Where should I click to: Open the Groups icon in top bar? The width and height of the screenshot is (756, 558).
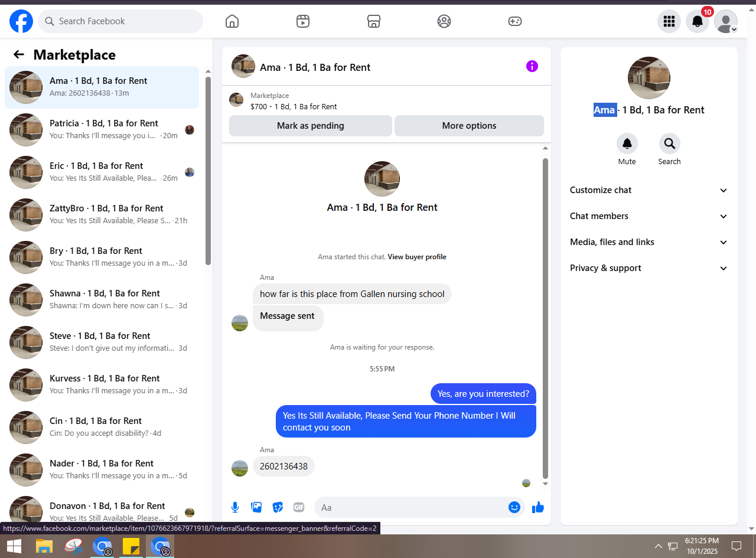(x=444, y=21)
